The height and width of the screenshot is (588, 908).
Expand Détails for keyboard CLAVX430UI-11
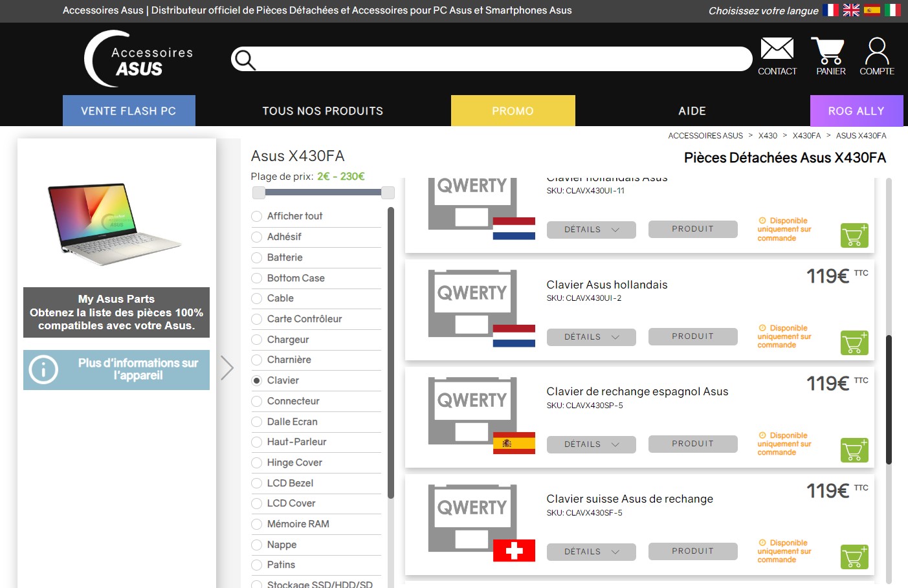click(x=591, y=230)
